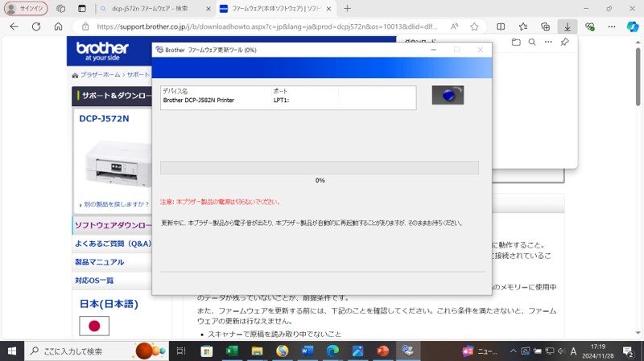This screenshot has width=644, height=361.
Task: Click the サインイン profile button
Action: pyautogui.click(x=26, y=8)
